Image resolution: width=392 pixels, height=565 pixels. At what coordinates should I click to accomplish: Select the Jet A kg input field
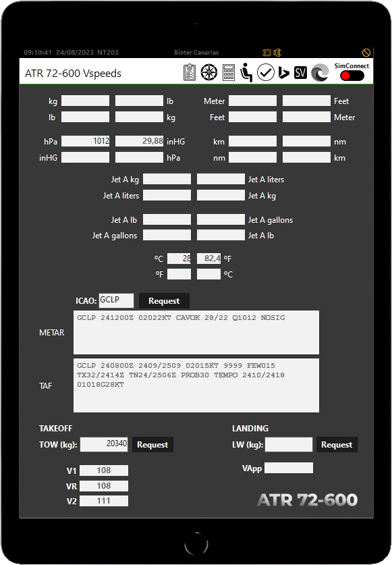point(167,179)
